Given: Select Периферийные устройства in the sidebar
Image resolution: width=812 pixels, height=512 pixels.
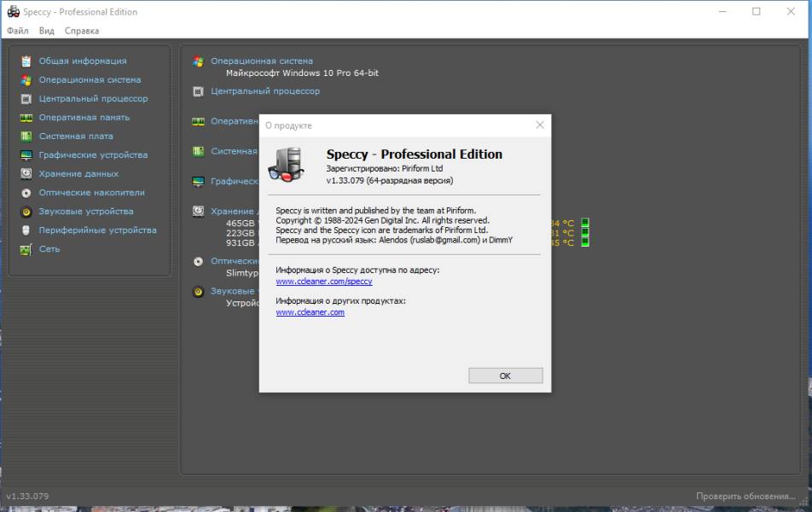Looking at the screenshot, I should pos(97,230).
